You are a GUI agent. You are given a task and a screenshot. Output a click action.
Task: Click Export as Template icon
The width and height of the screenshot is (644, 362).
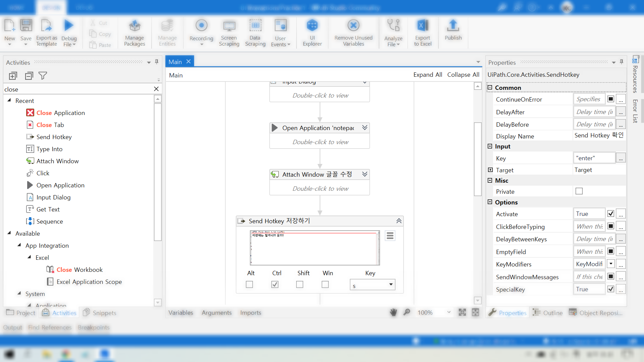46,26
